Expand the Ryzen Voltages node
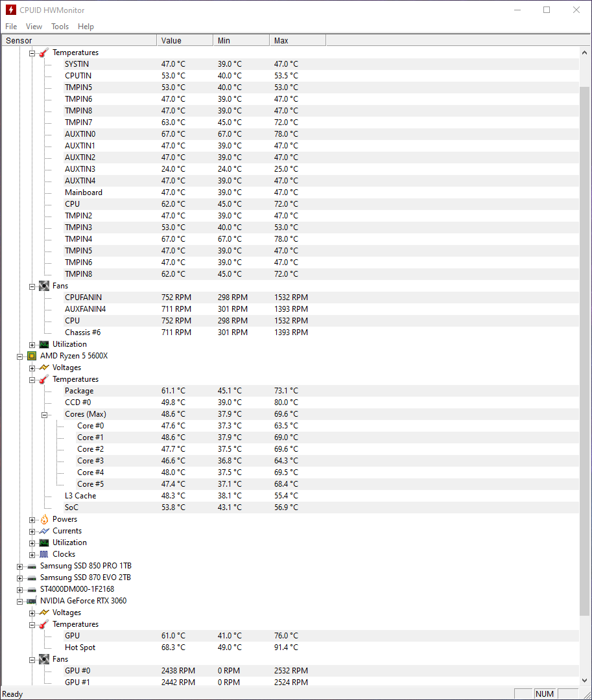 tap(32, 368)
